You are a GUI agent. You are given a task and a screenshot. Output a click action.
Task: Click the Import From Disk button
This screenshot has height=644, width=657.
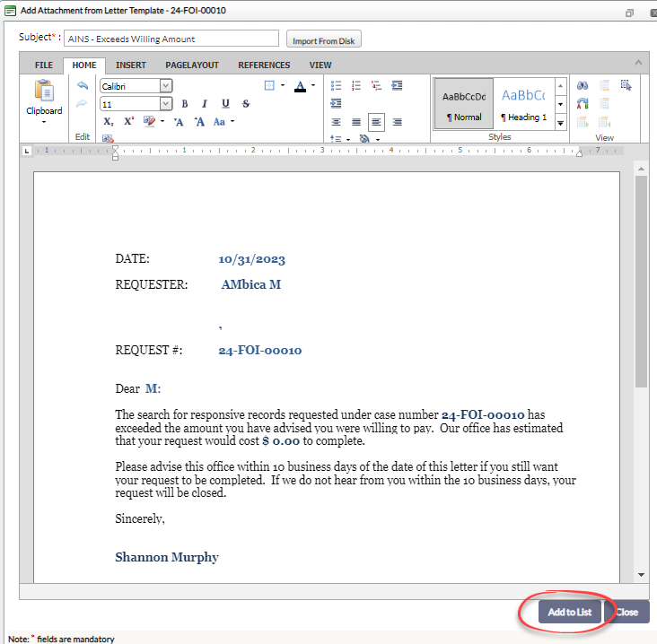click(324, 40)
